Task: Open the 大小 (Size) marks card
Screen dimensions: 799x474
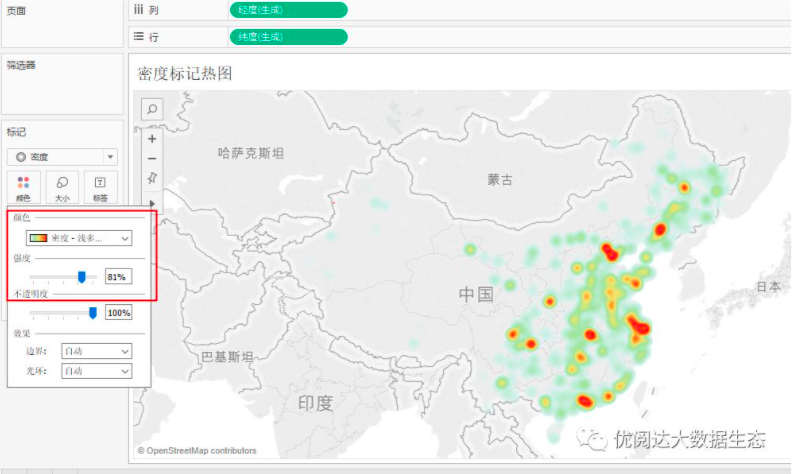Action: point(62,187)
